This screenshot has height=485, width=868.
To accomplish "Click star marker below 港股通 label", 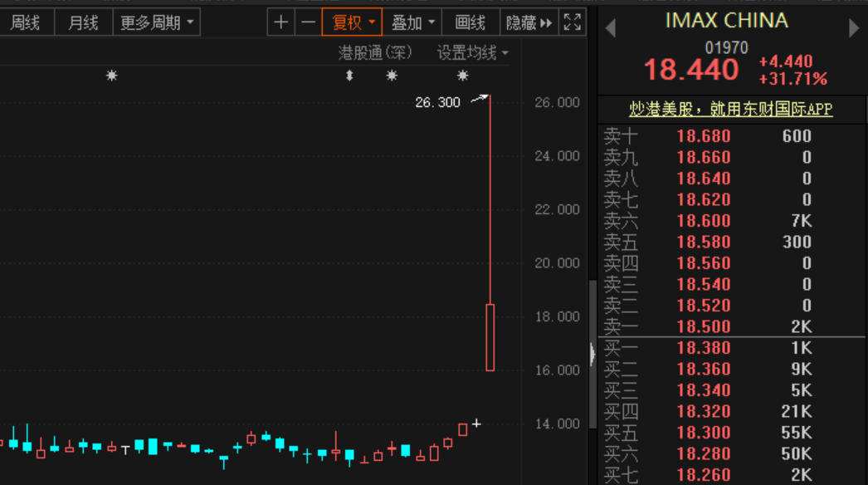I will point(392,76).
